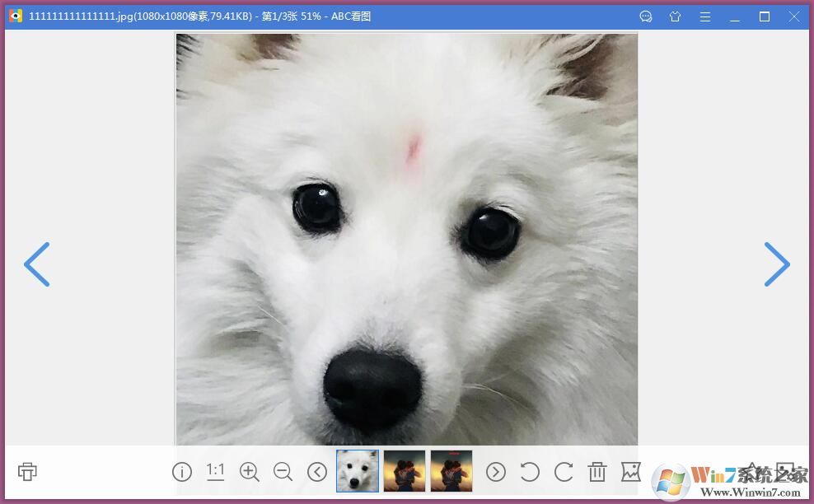
Task: Delete the current picture
Action: (x=597, y=472)
